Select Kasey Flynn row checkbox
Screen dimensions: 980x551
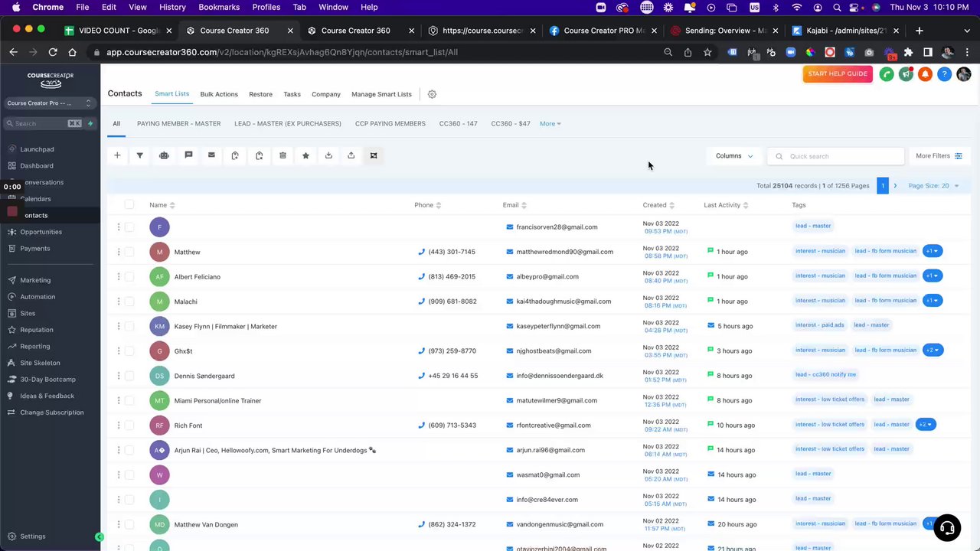[x=129, y=326]
